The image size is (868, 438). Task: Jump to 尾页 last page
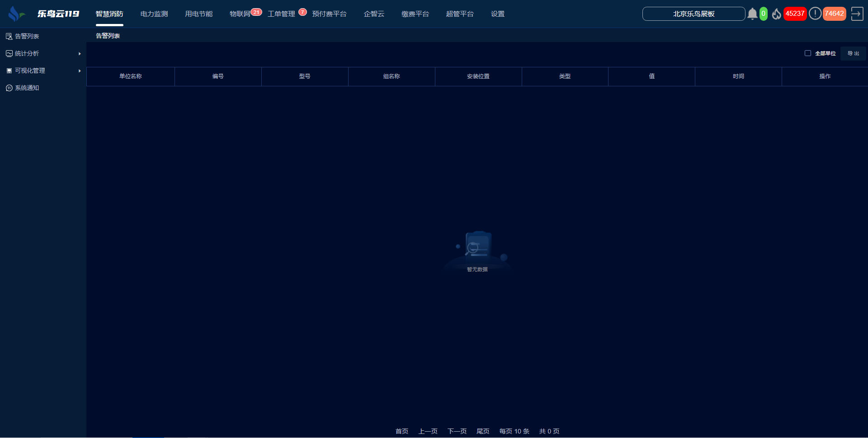(483, 431)
